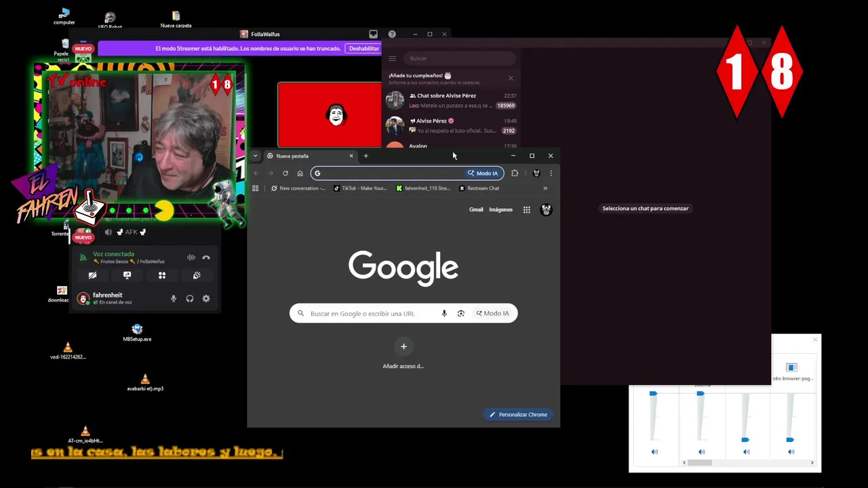Start voice search microphone in Google box
The height and width of the screenshot is (488, 868).
444,313
